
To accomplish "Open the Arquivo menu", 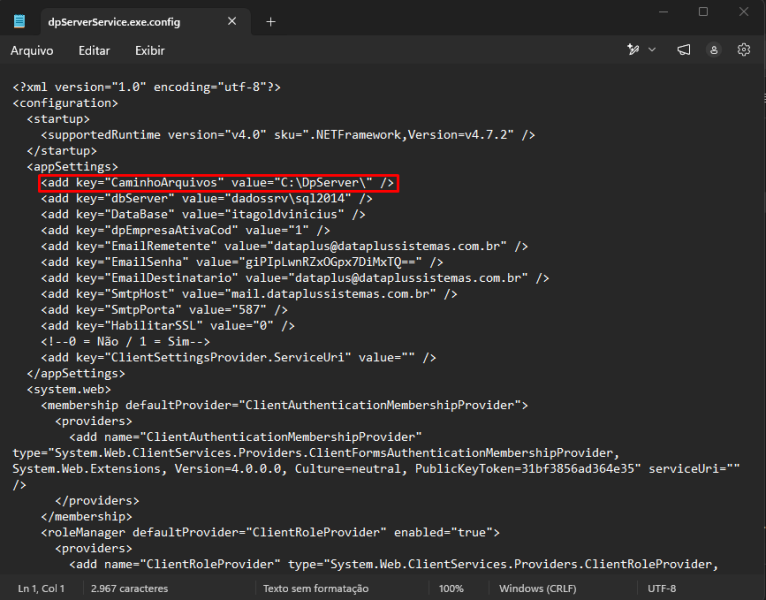I will coord(32,50).
